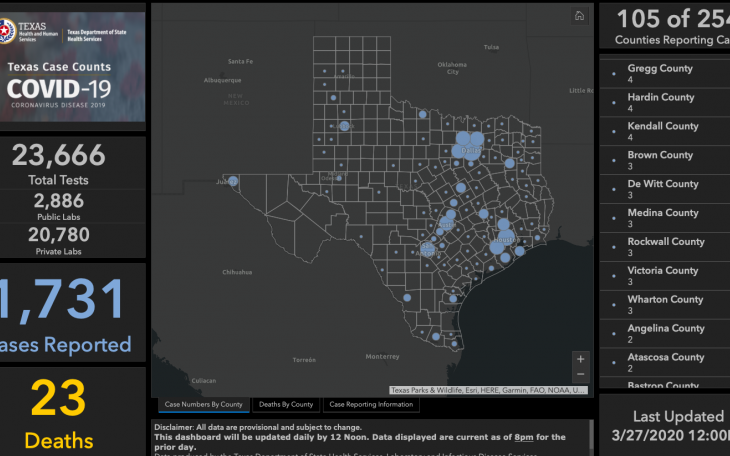
Task: Click the Texas Health and Human Services logo
Action: pyautogui.click(x=32, y=32)
